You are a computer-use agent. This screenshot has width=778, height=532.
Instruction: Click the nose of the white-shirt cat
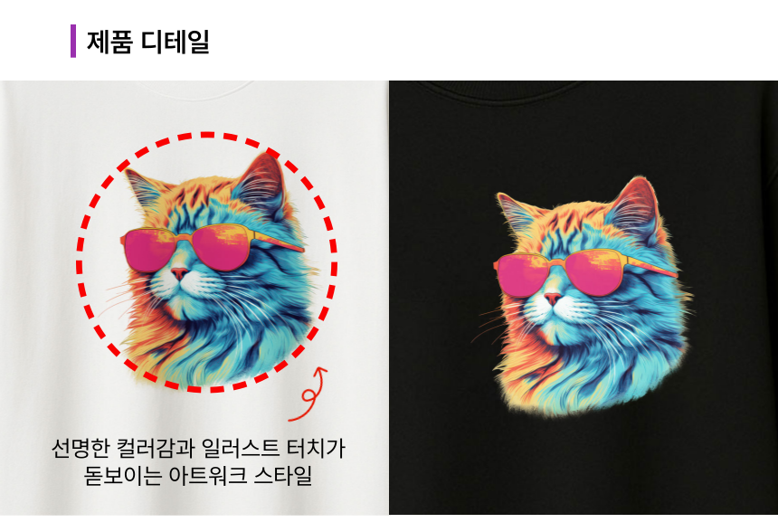tap(180, 273)
